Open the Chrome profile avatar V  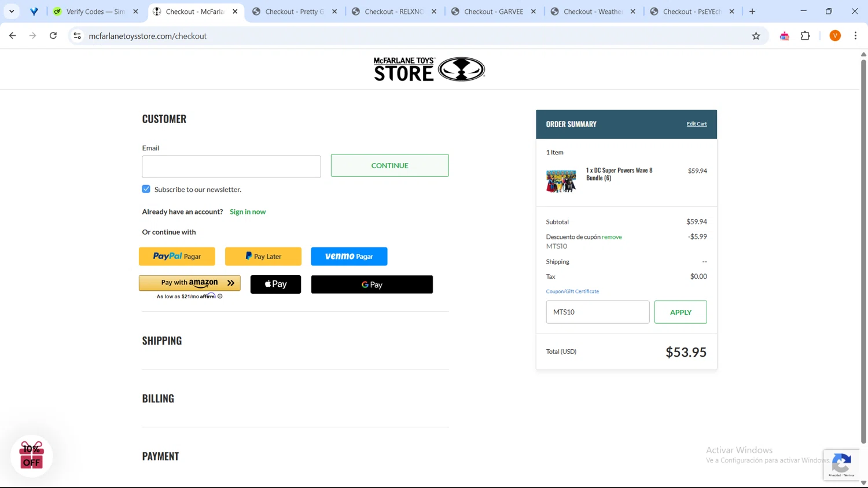[x=835, y=36]
